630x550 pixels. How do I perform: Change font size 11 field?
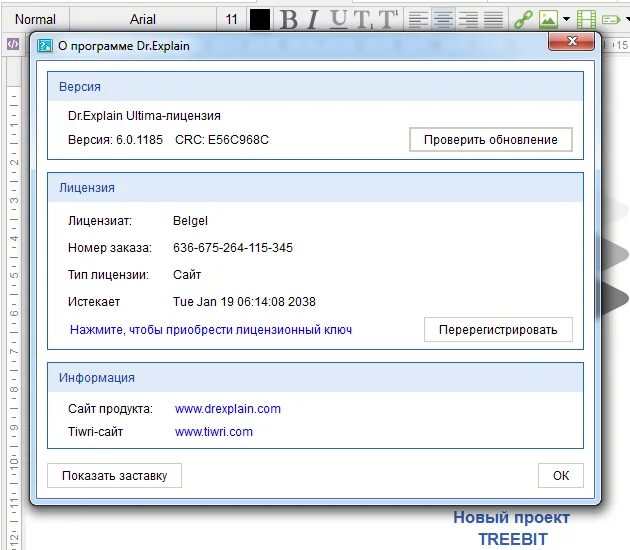coord(231,19)
